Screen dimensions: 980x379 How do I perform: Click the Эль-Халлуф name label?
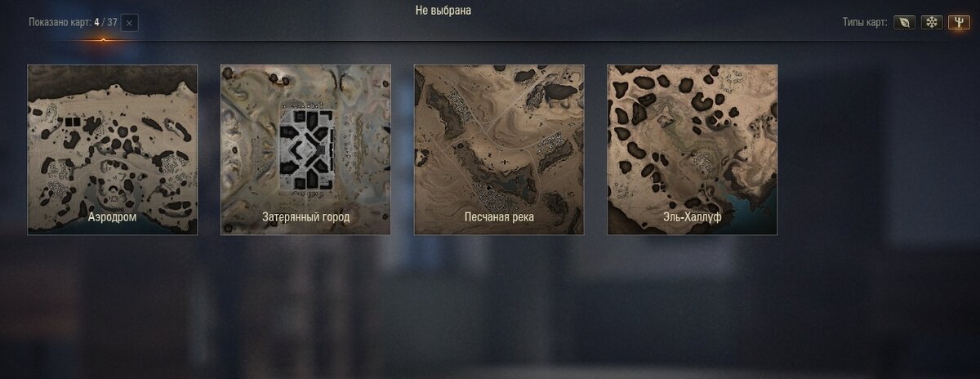pyautogui.click(x=693, y=218)
